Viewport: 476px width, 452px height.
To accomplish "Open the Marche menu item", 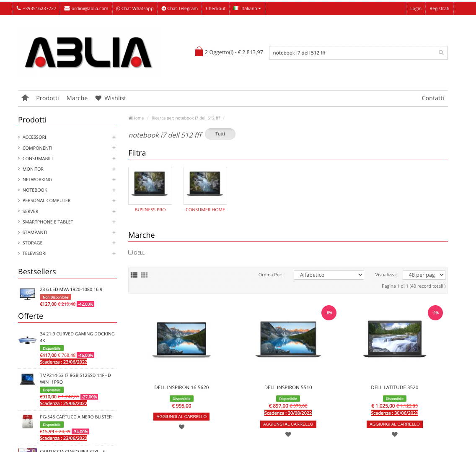I will coord(77,98).
